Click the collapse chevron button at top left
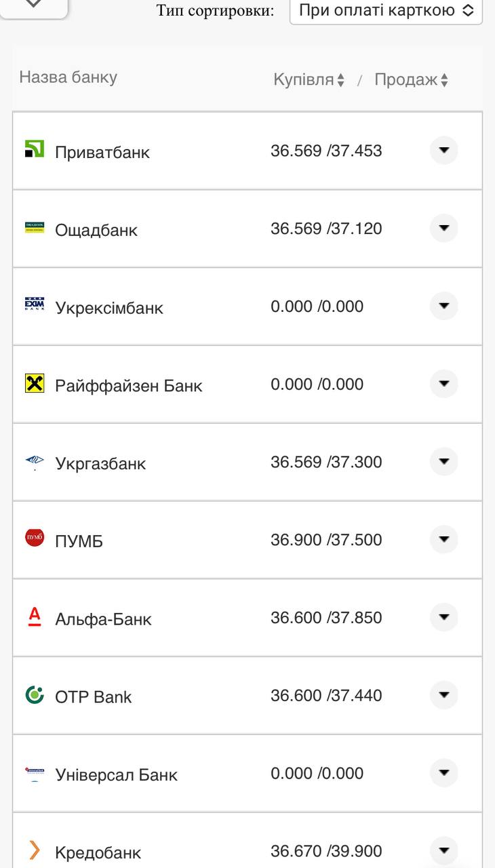Image resolution: width=495 pixels, height=868 pixels. 34,5
